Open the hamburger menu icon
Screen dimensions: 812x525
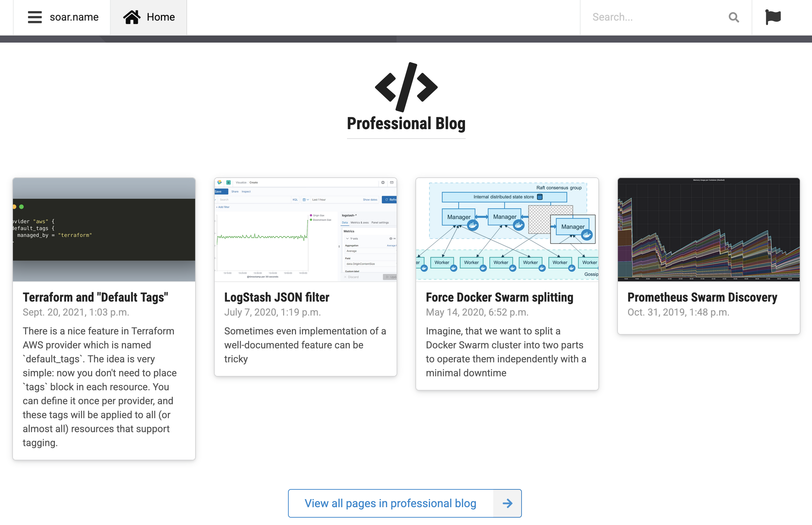coord(35,17)
